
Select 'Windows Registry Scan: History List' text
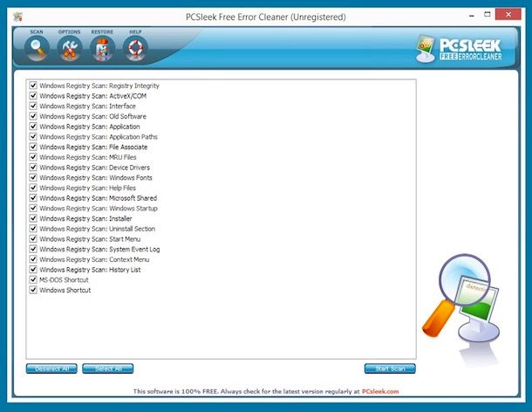pos(90,270)
